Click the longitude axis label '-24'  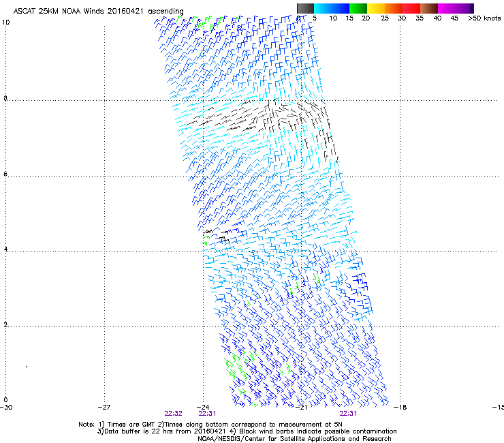[x=202, y=408]
